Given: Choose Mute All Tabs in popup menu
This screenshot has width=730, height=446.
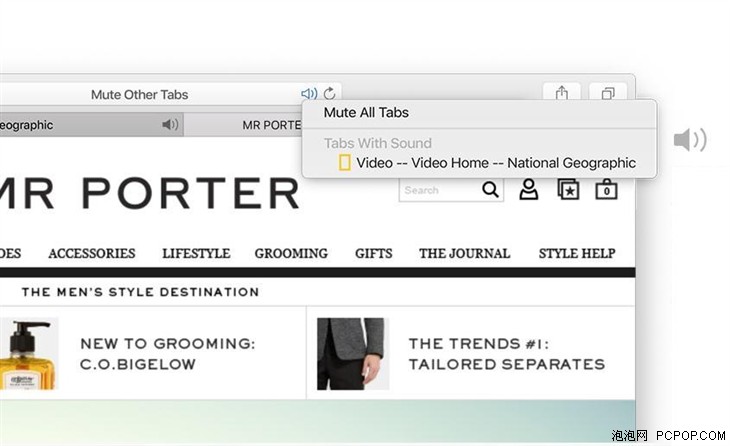Looking at the screenshot, I should (366, 113).
